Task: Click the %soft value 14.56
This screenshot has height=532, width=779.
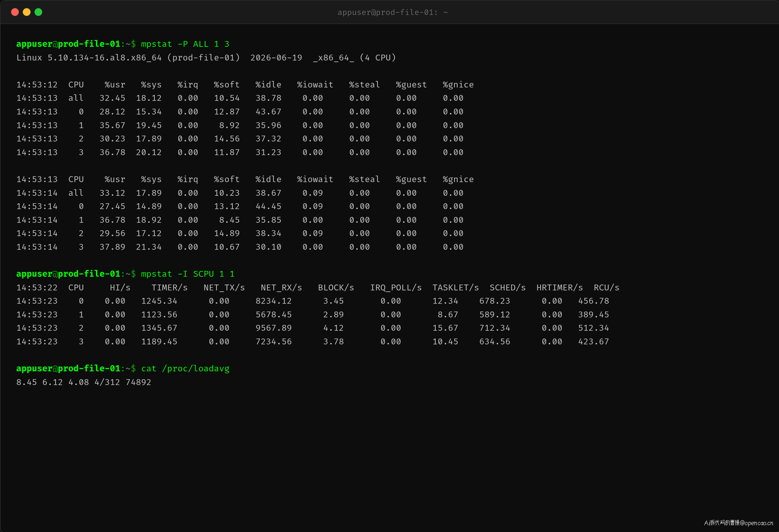Action: [227, 139]
